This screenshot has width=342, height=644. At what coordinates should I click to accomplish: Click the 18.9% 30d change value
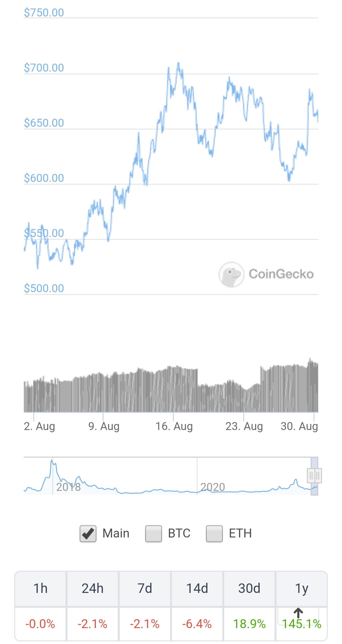click(249, 624)
